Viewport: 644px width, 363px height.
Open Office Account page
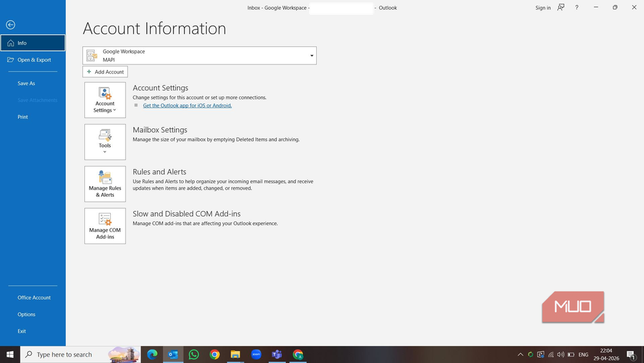coord(33,297)
